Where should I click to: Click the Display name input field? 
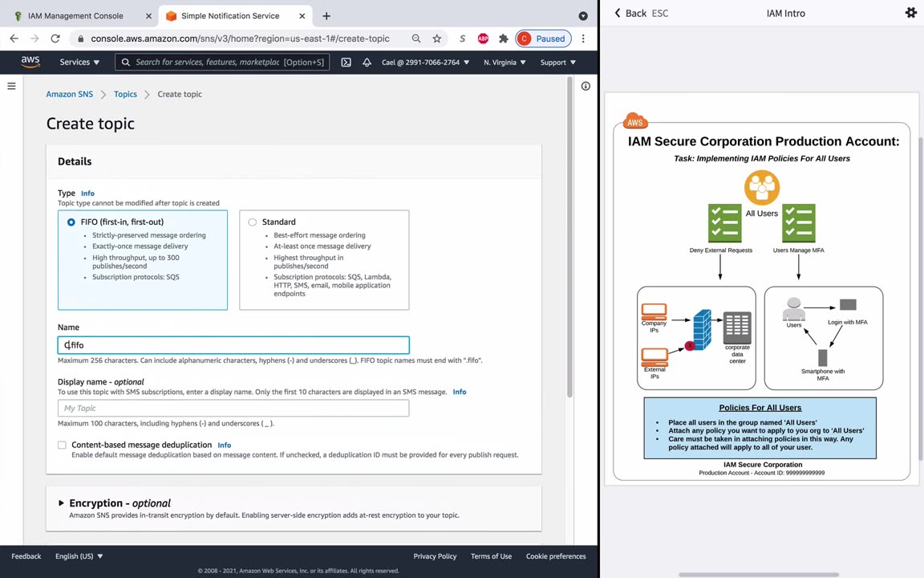pyautogui.click(x=233, y=408)
